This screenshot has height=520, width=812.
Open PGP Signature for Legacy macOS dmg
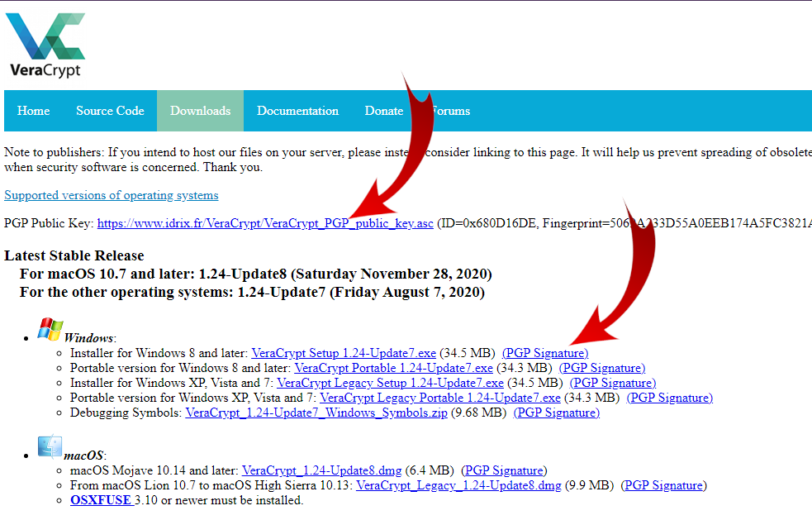click(x=663, y=486)
